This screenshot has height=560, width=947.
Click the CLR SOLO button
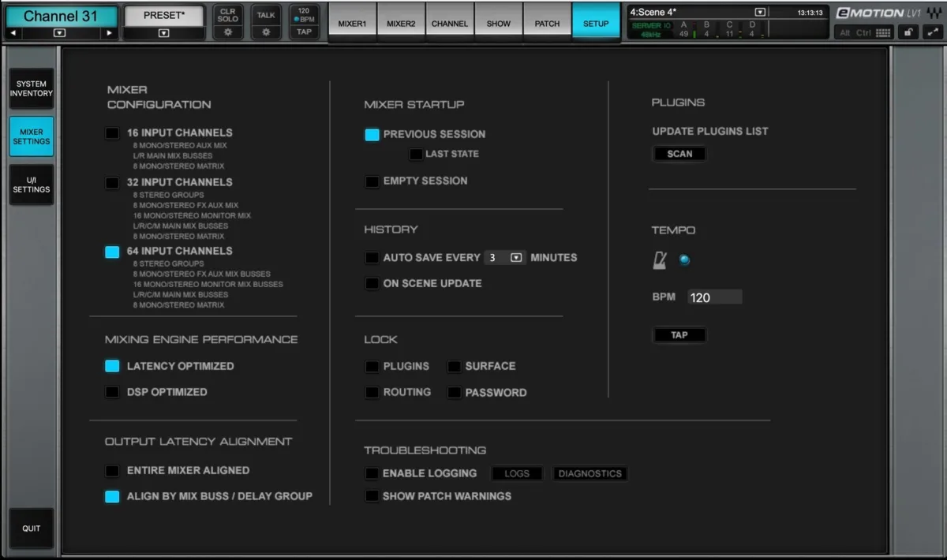pyautogui.click(x=228, y=16)
